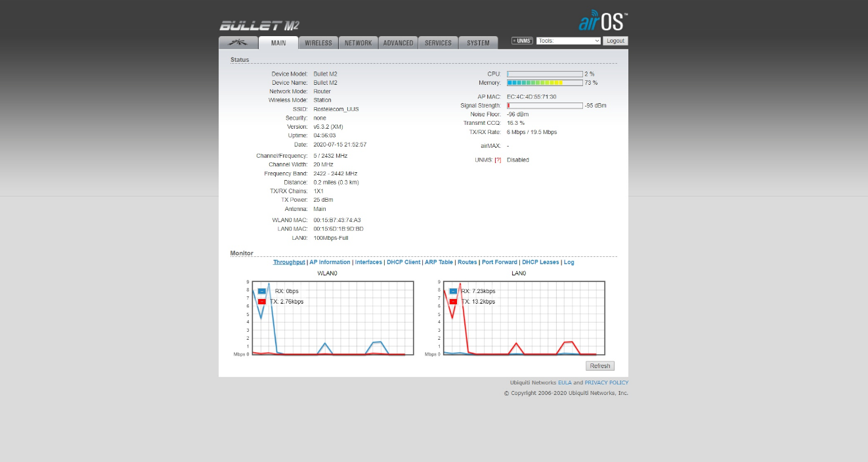868x462 pixels.
Task: Select the SYSTEM tab
Action: coord(478,43)
